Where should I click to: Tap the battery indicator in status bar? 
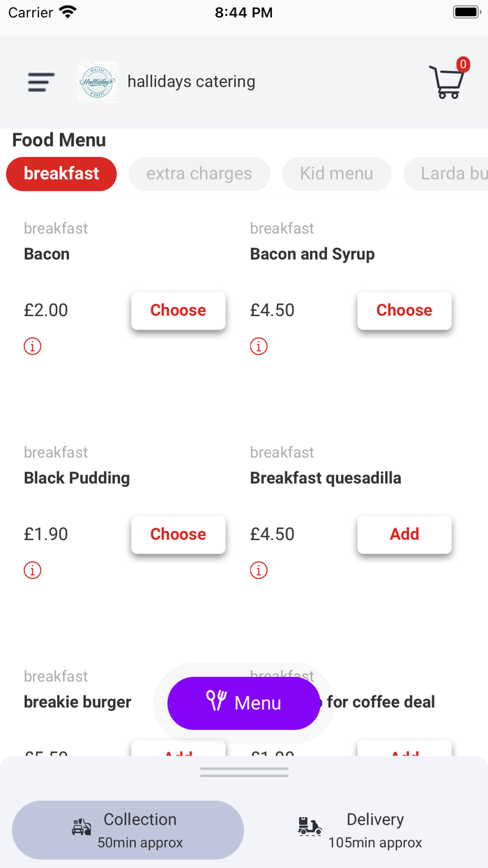pos(466,11)
